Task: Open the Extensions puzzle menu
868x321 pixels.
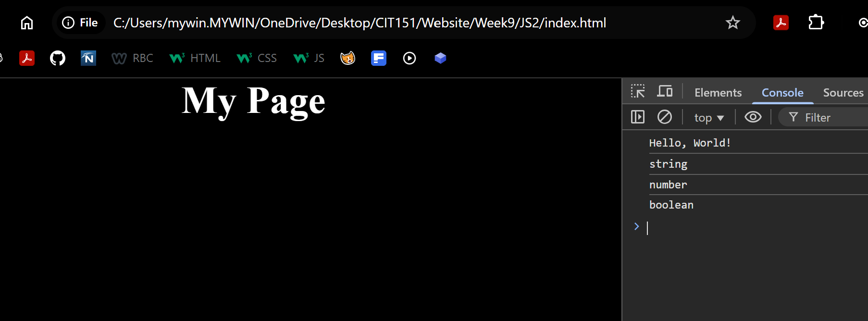Action: [816, 23]
